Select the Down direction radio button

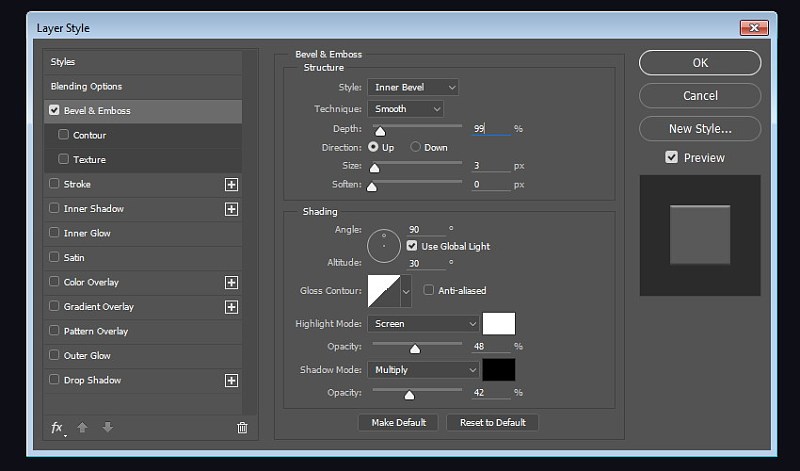coord(415,147)
